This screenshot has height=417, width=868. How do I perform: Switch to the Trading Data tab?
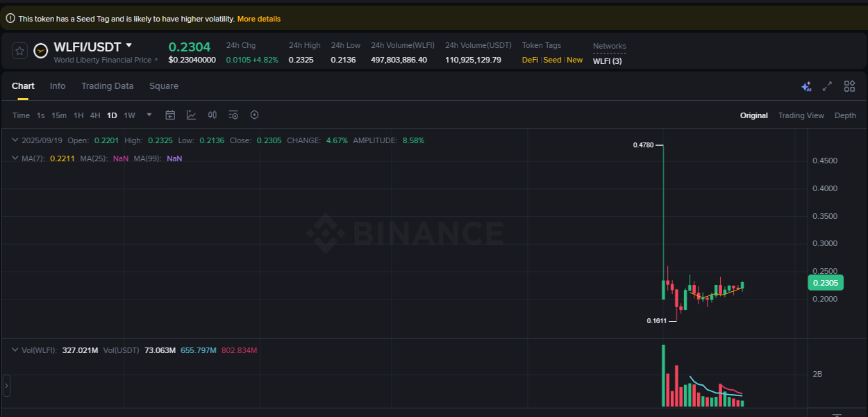coord(107,85)
